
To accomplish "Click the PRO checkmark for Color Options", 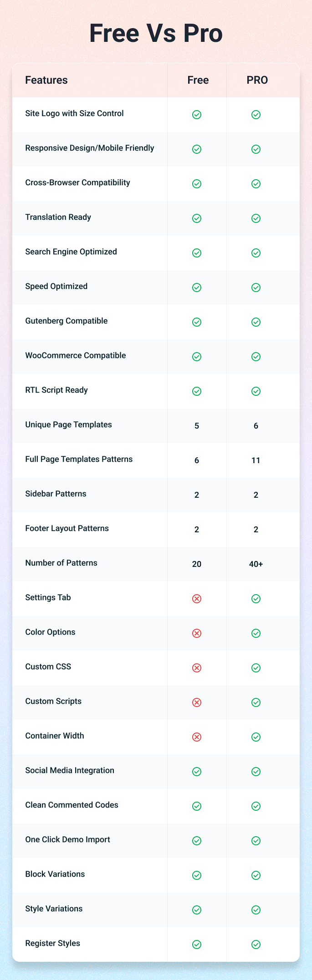I will click(256, 633).
